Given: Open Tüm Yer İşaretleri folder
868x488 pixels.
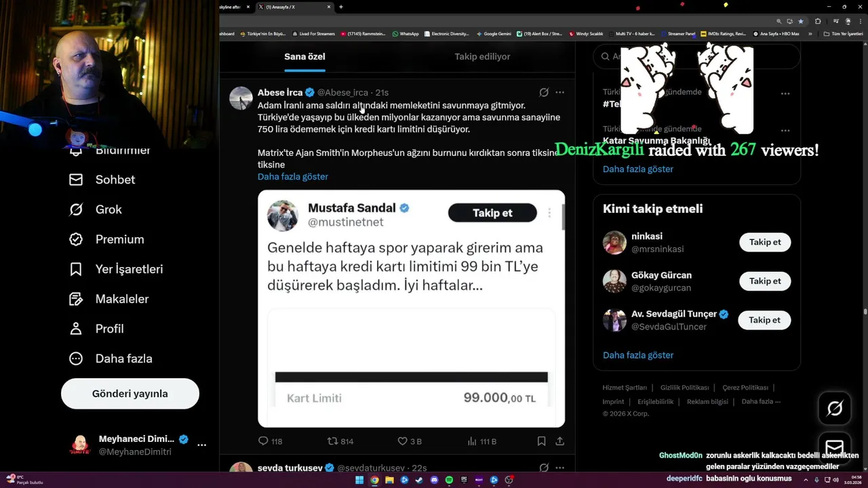Looking at the screenshot, I should coord(843,33).
